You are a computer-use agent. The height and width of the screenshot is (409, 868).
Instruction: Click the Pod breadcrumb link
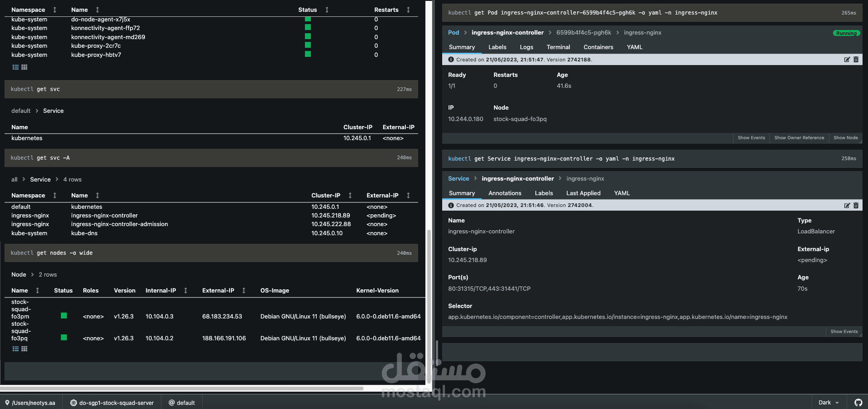(x=454, y=32)
